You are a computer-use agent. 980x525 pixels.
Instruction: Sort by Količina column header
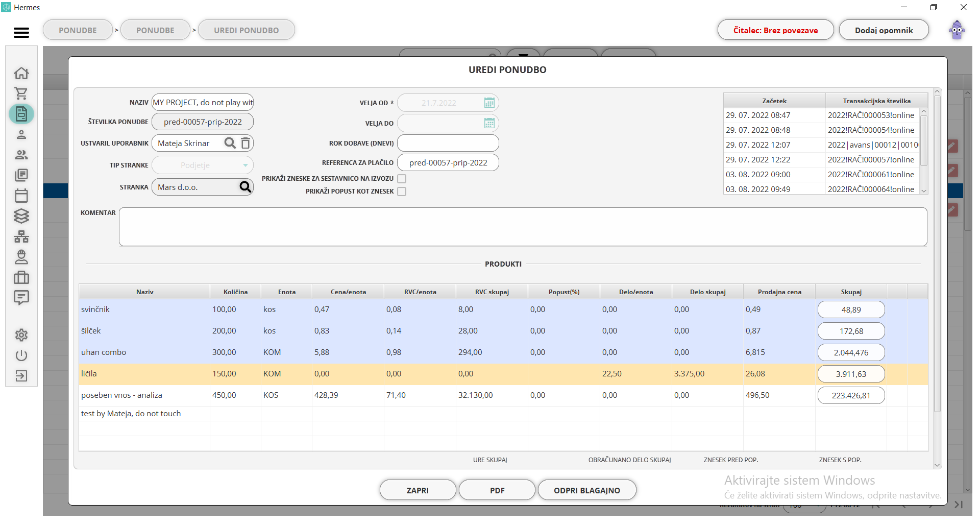[x=235, y=292]
